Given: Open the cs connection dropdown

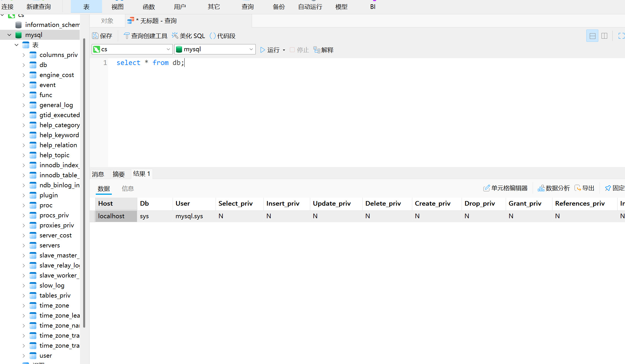Looking at the screenshot, I should [x=168, y=49].
